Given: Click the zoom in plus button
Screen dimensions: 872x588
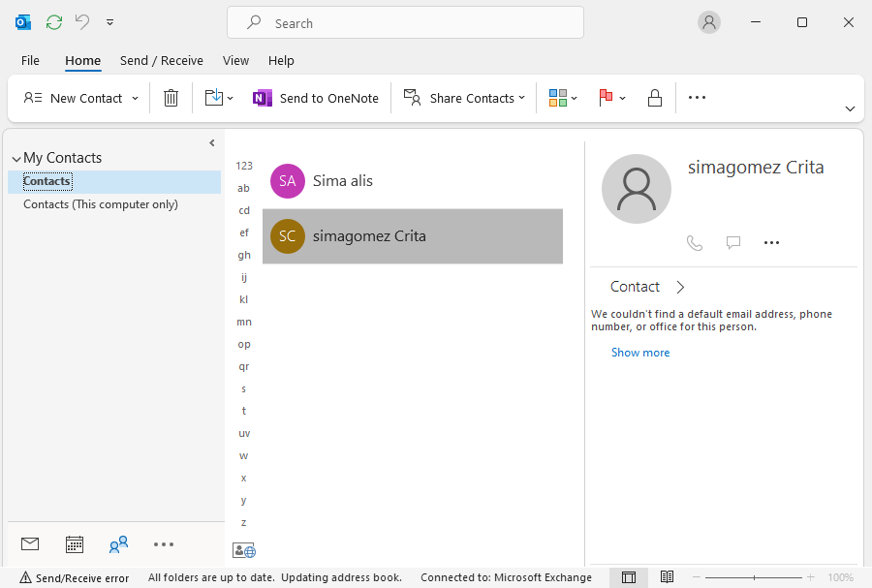Looking at the screenshot, I should (810, 577).
